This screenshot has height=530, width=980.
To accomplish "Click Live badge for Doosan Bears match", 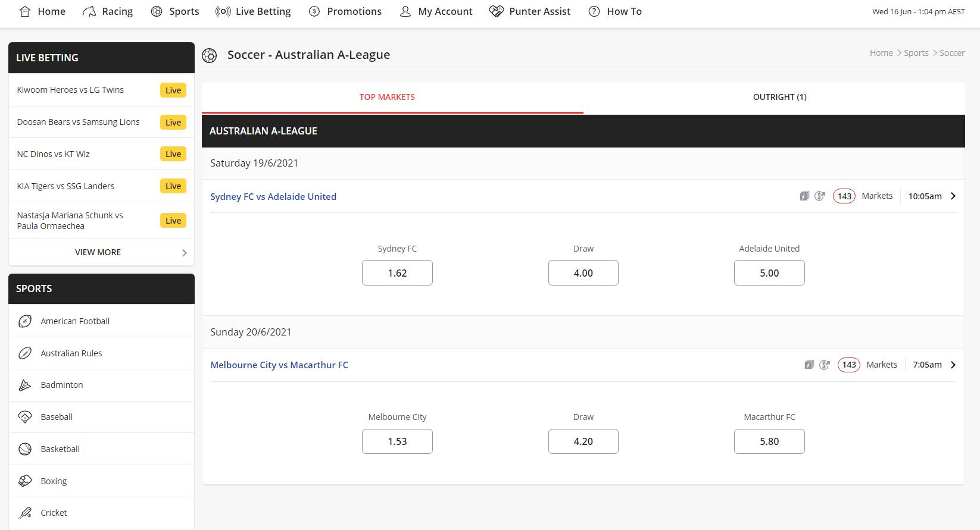I will [173, 123].
